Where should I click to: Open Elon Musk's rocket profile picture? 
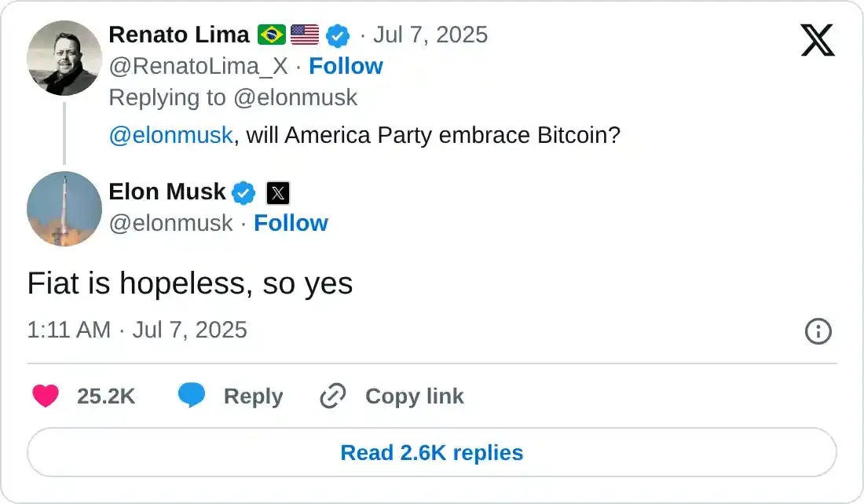(64, 209)
